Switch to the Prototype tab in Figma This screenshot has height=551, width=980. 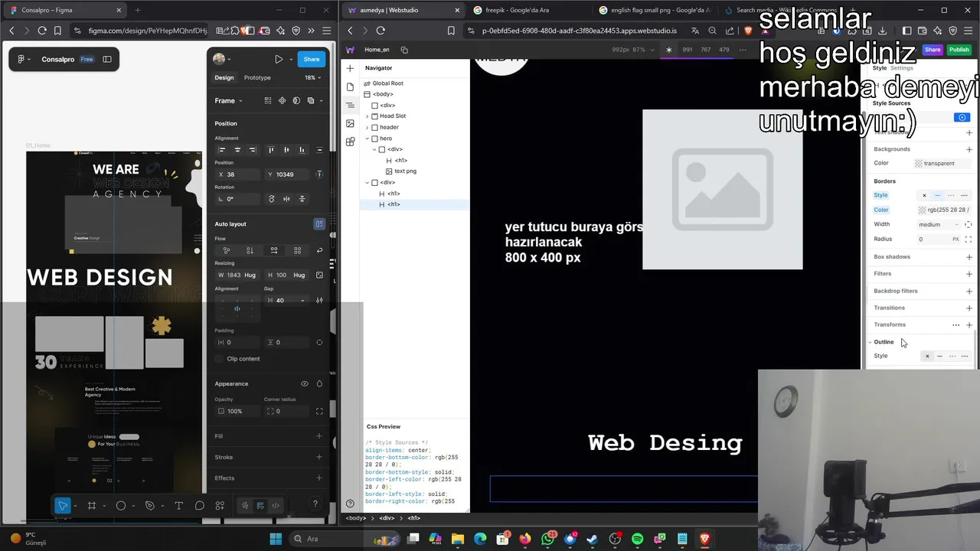257,78
